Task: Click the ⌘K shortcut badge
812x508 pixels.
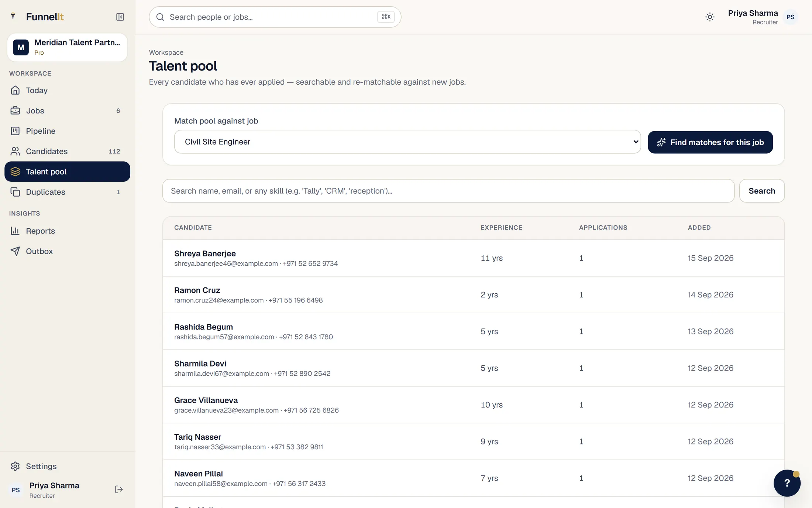Action: coord(386,17)
